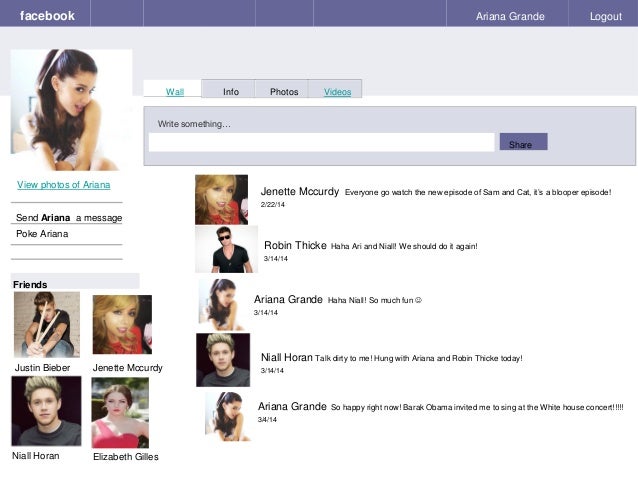Click the Friends section heading
The height and width of the screenshot is (479, 638).
tap(30, 284)
